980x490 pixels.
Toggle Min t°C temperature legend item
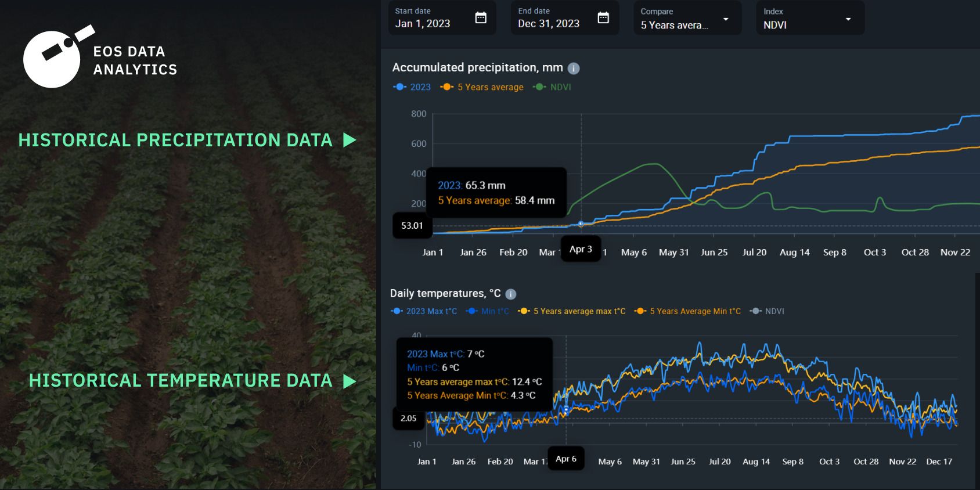pos(488,311)
